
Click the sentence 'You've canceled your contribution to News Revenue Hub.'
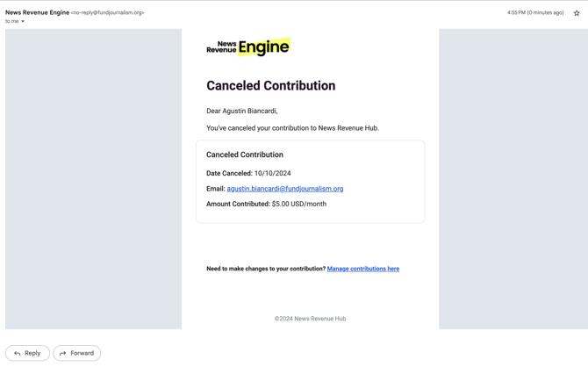click(292, 128)
